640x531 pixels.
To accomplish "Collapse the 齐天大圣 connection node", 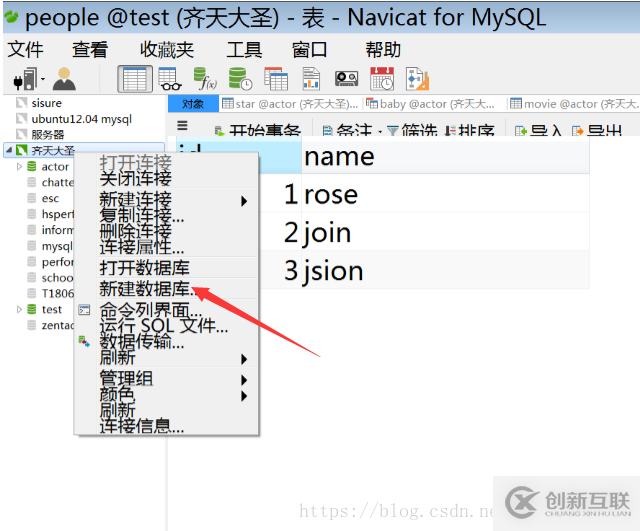I will 9,150.
